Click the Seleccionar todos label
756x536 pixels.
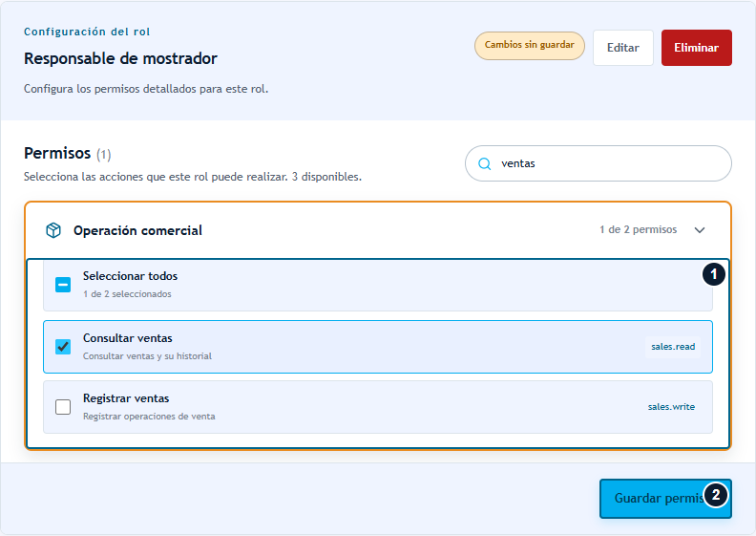[130, 276]
